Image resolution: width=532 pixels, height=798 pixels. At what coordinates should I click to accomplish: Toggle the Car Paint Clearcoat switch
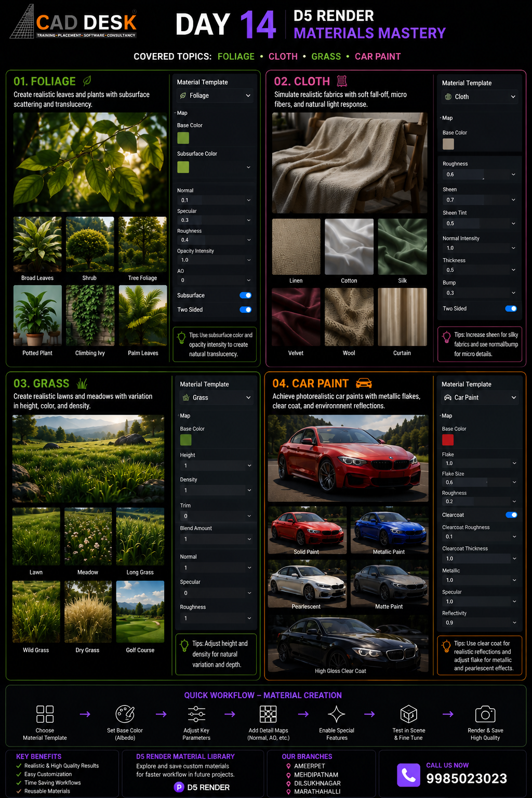coord(512,515)
